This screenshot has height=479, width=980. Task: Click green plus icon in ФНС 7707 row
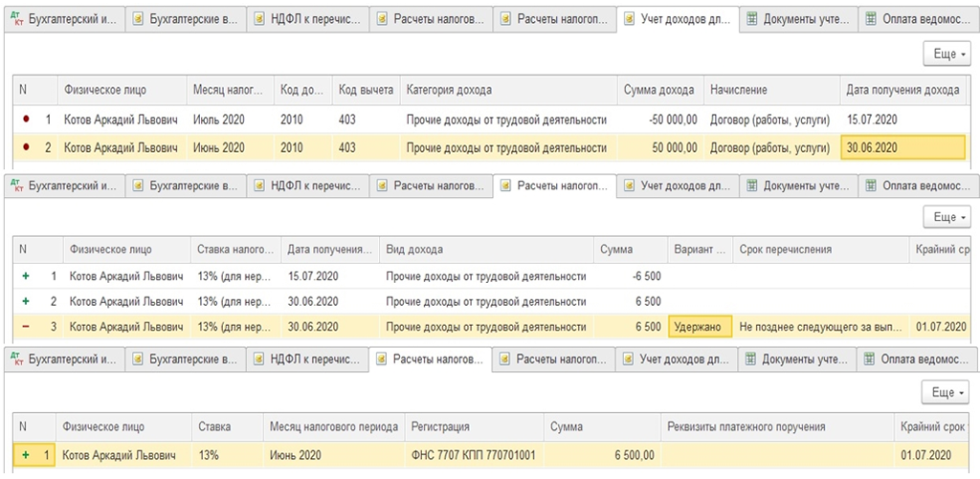[25, 455]
